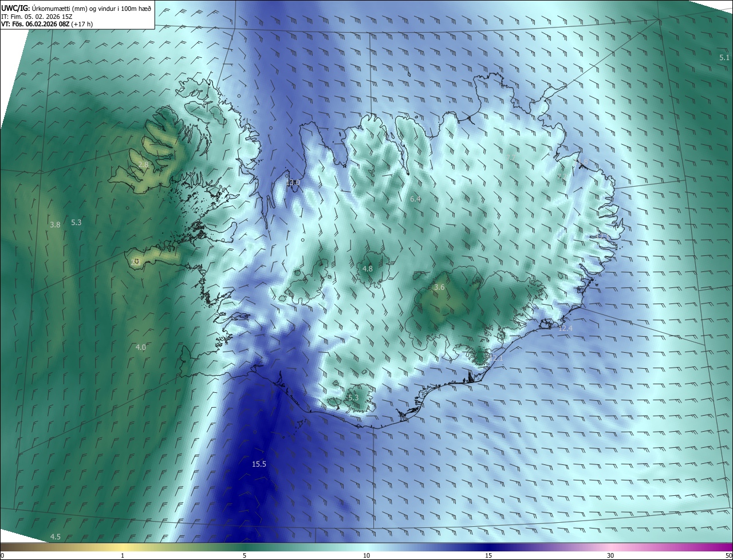This screenshot has width=733, height=560.
Task: Click the map value "3.8"
Action: (55, 225)
